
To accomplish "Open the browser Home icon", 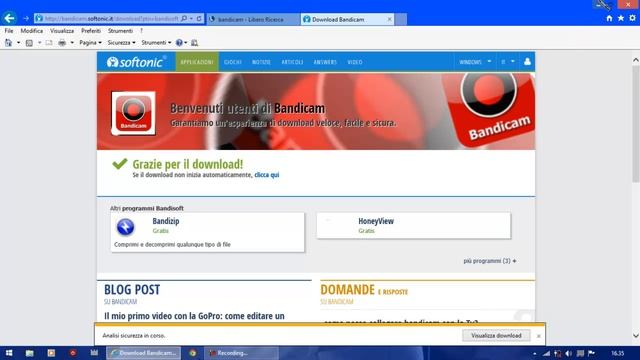I will pyautogui.click(x=609, y=18).
